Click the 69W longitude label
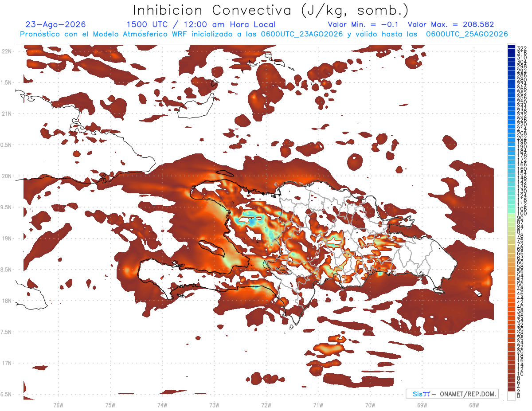532x411 pixels. click(422, 405)
